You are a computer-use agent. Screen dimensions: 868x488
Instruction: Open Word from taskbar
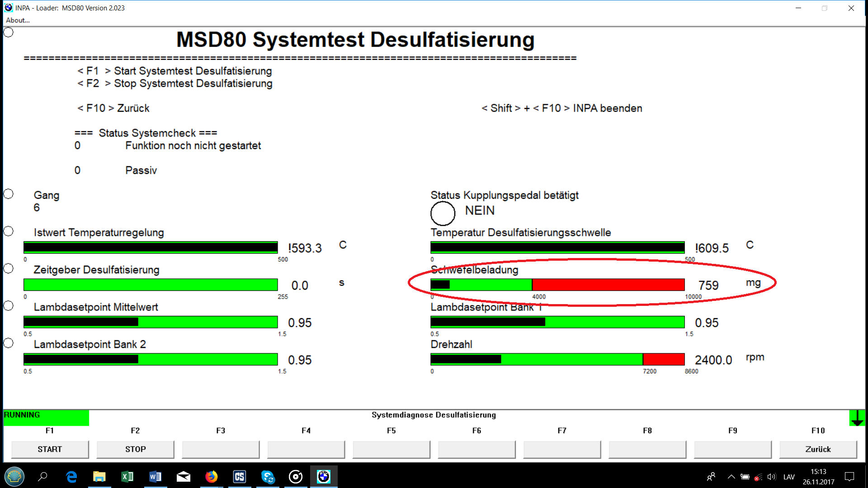[x=155, y=476]
